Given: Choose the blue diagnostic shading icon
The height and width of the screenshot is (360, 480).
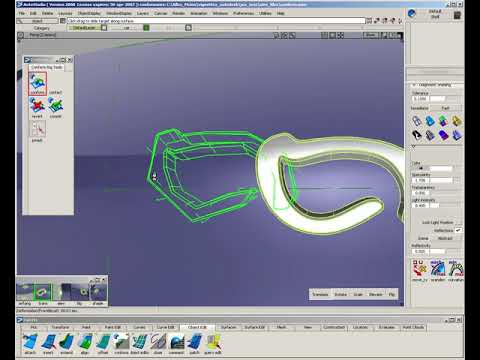Looking at the screenshot, I should click(430, 121).
